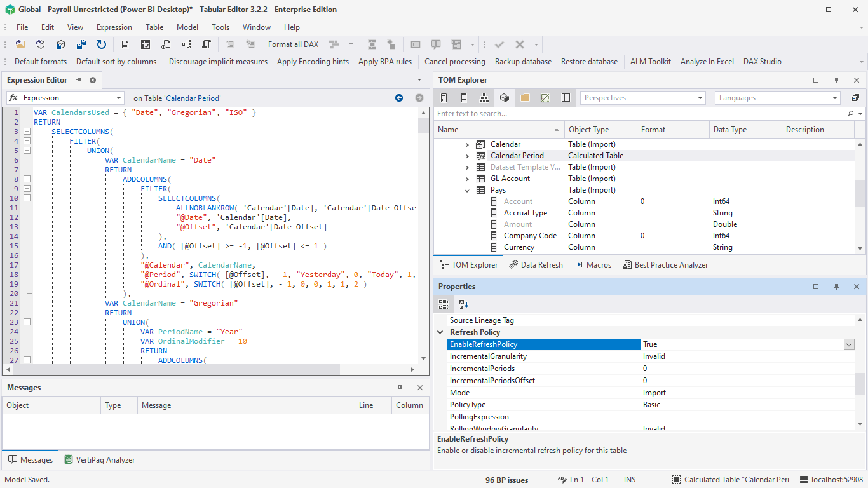The width and height of the screenshot is (868, 488).
Task: Toggle info columns in TOM Explorer
Action: (566, 98)
